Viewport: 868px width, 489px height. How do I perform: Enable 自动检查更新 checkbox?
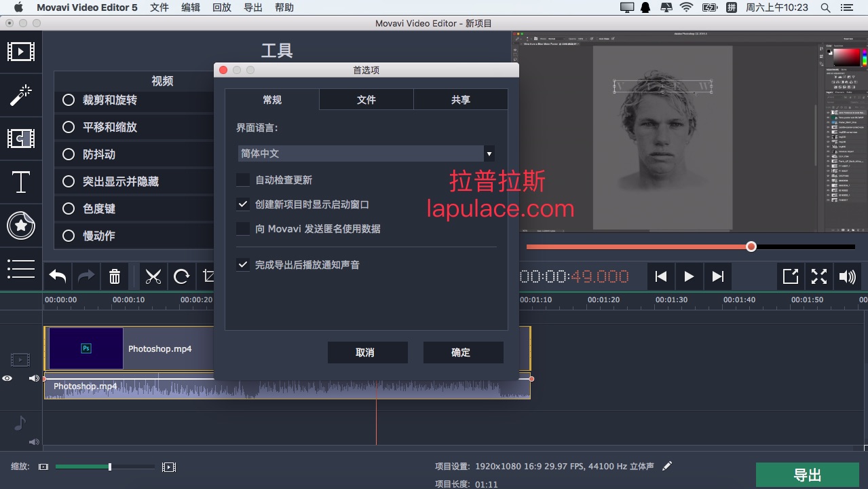coord(243,180)
